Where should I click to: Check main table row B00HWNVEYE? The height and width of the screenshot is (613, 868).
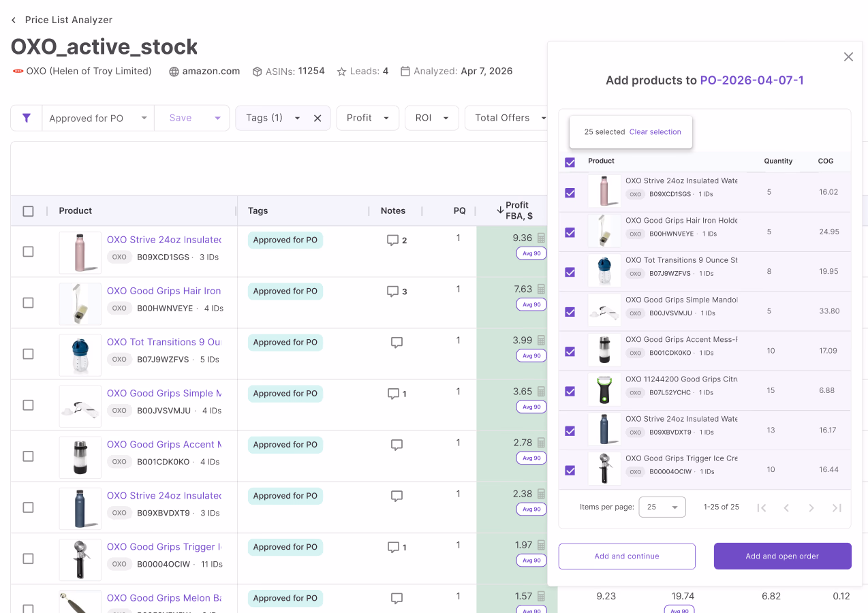28,302
